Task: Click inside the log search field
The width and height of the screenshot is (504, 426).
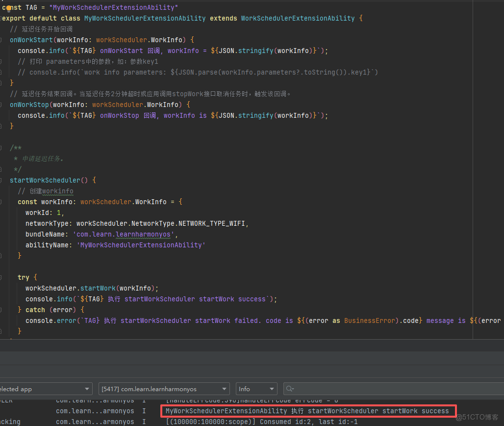Action: pos(392,389)
